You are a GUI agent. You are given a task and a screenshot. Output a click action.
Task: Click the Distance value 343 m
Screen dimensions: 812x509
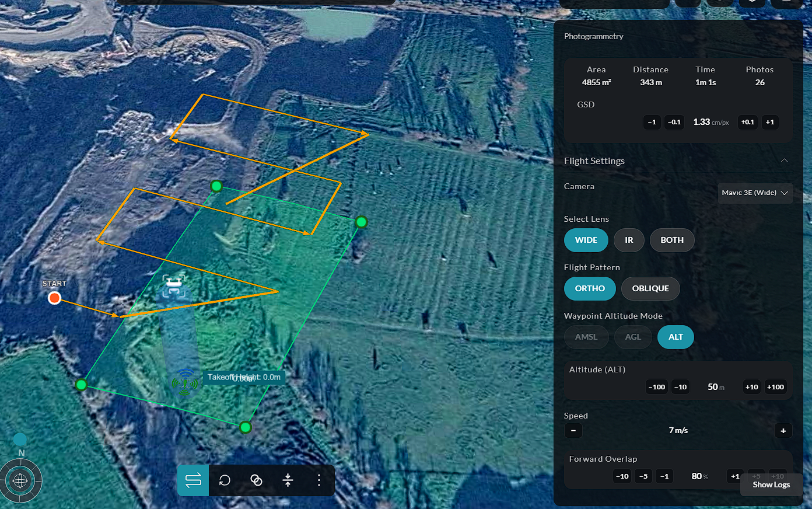tap(651, 82)
